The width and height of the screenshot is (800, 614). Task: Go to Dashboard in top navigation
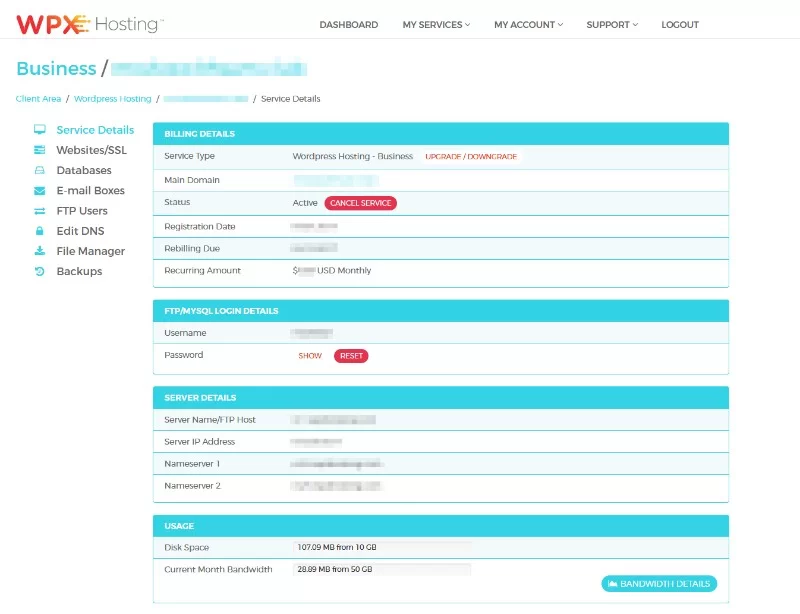click(x=348, y=25)
